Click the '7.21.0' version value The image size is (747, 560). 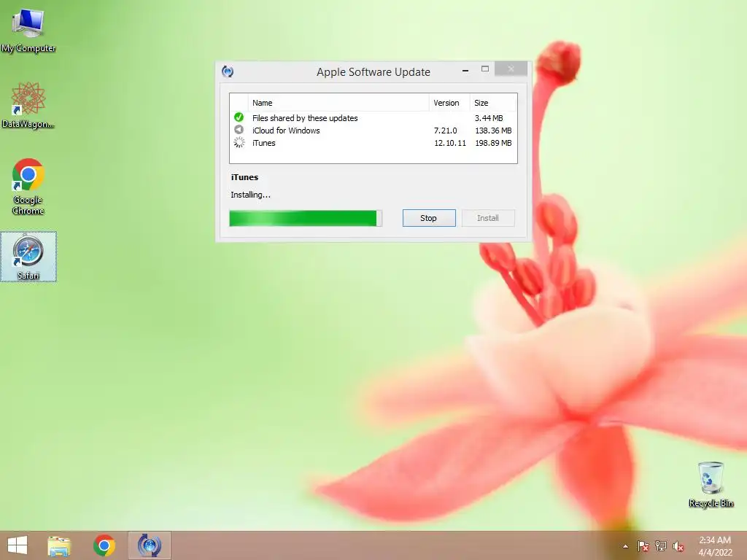click(446, 131)
